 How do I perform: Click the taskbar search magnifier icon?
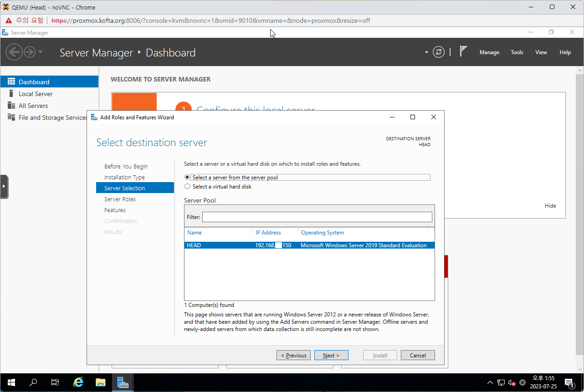point(33,382)
